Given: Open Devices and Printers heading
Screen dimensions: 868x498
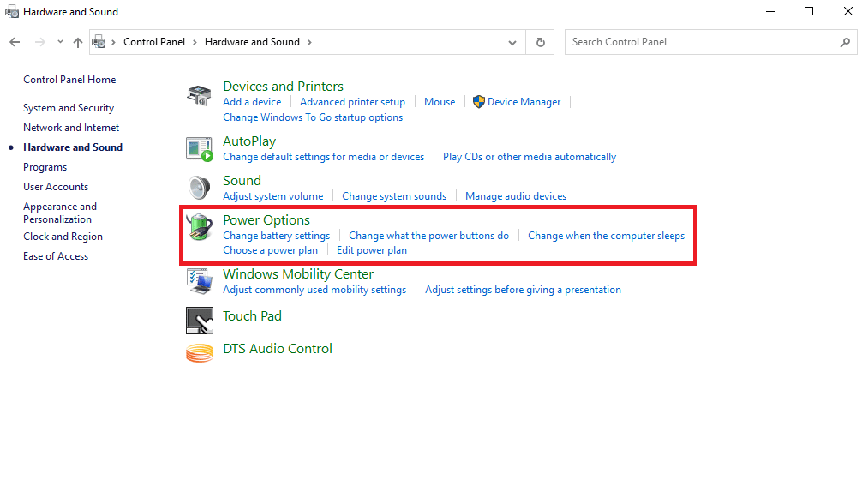Looking at the screenshot, I should [283, 87].
